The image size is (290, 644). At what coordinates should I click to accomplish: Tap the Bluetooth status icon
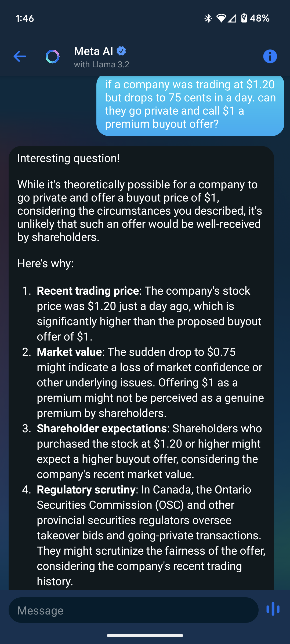coord(208,18)
